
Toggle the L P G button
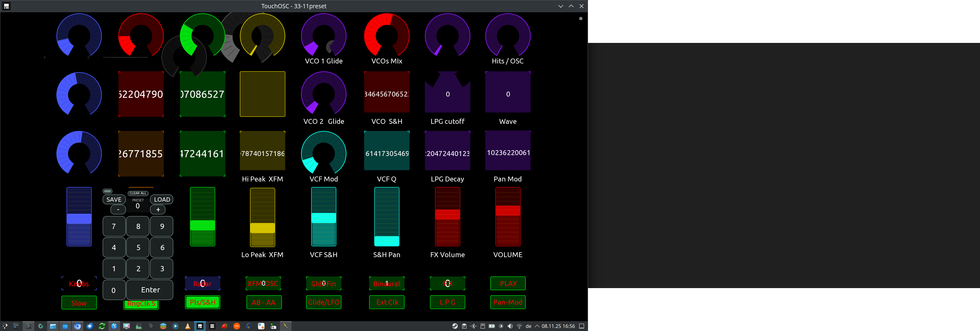coord(447,302)
